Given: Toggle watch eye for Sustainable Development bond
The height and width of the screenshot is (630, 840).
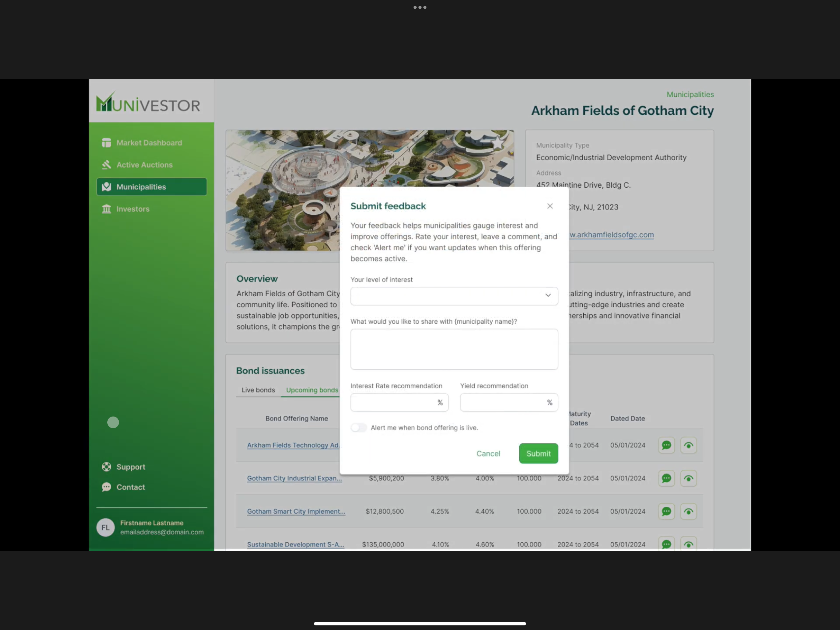Looking at the screenshot, I should [688, 544].
